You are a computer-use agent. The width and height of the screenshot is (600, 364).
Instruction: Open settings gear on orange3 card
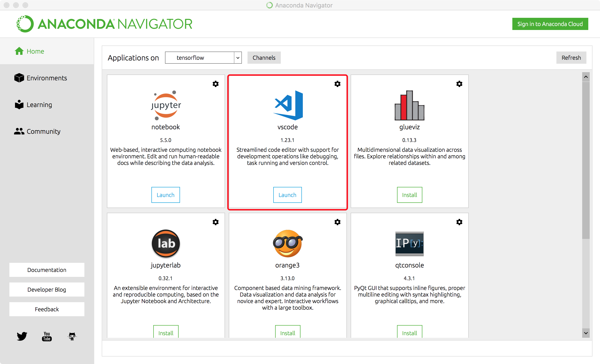point(337,222)
